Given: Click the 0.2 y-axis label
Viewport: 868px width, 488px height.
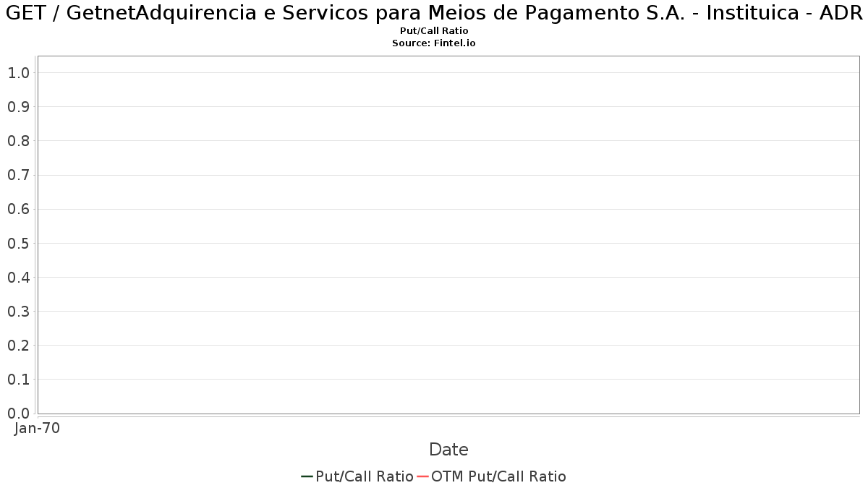Looking at the screenshot, I should pyautogui.click(x=18, y=346).
